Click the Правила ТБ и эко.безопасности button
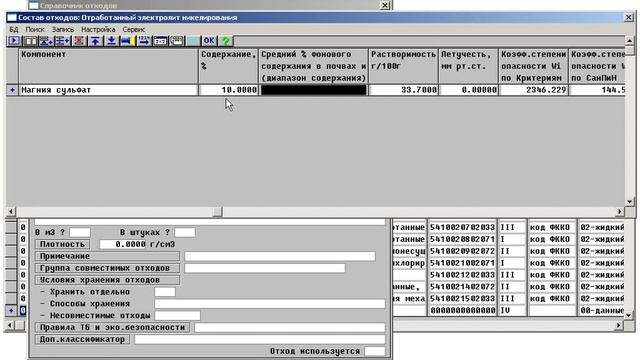The image size is (640, 360). (x=112, y=327)
